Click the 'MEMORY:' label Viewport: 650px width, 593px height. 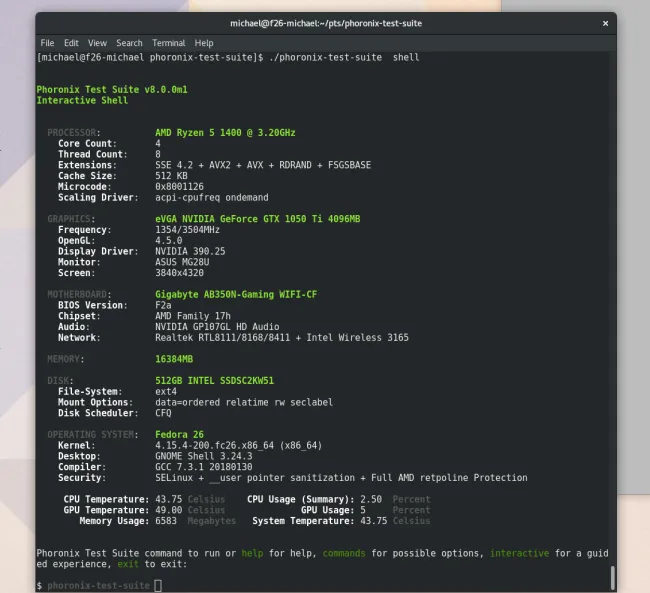[x=66, y=359]
